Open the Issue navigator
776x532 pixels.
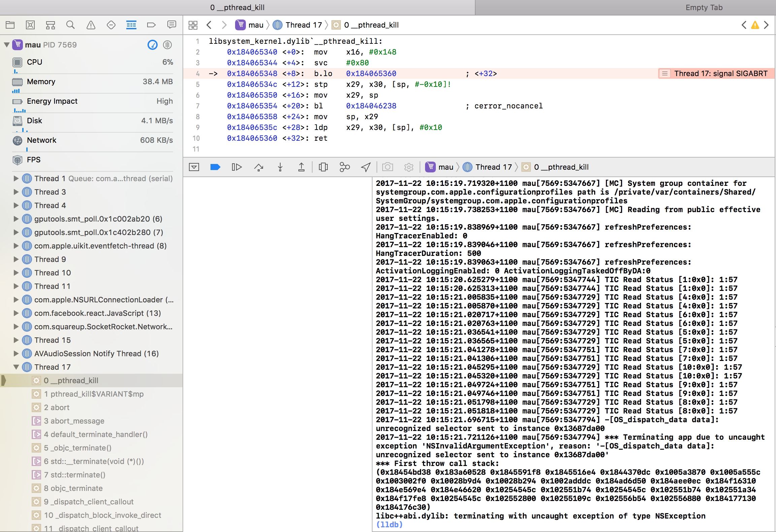coord(91,25)
